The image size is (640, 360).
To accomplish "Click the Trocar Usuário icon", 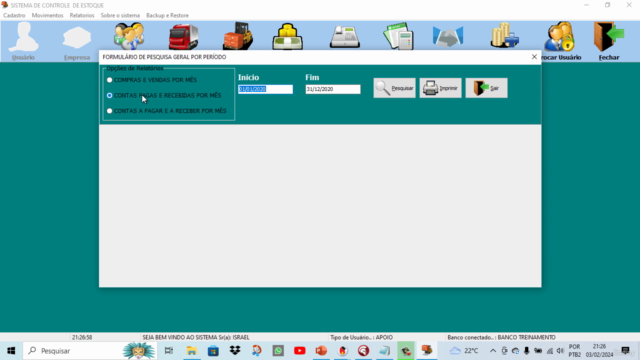I will (560, 41).
